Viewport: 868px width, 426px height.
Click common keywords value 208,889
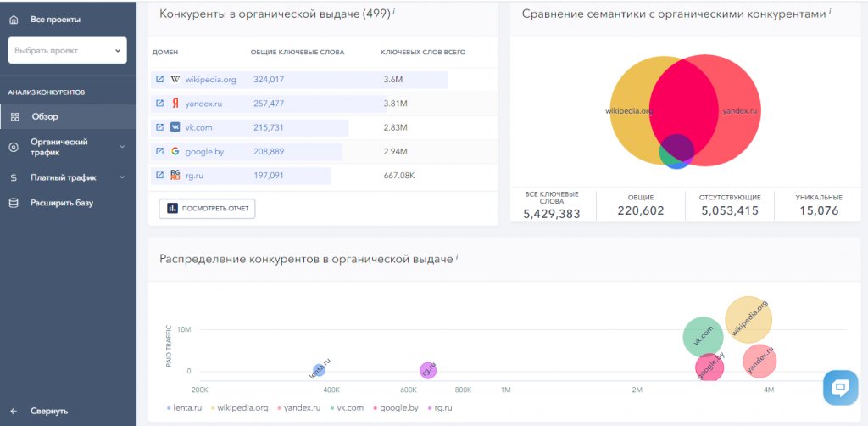[269, 151]
